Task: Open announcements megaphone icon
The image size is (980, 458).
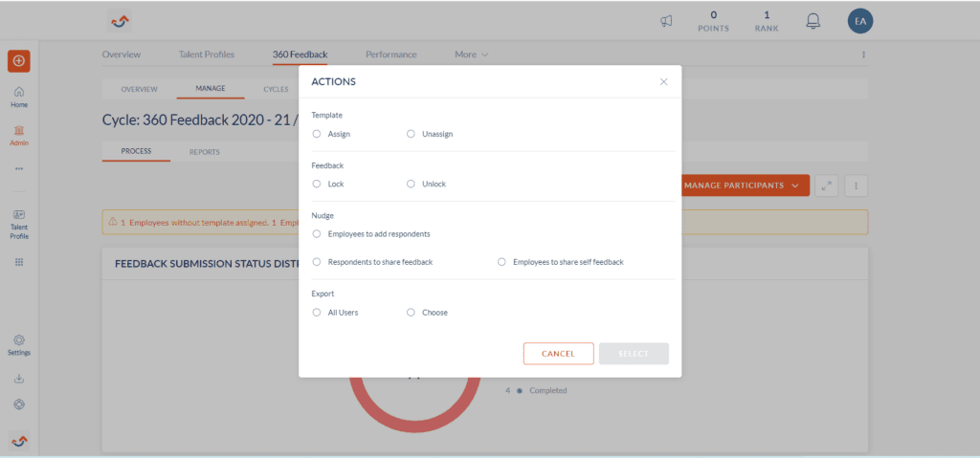Action: pos(666,22)
